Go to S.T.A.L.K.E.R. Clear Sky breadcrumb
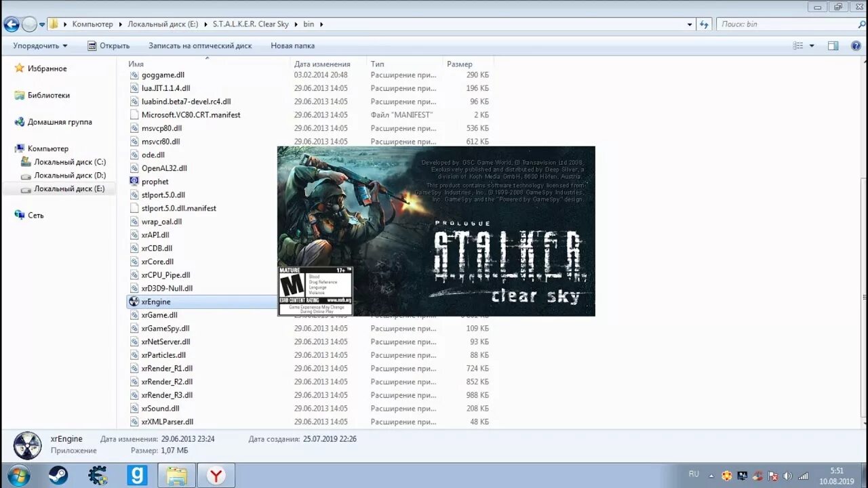868x488 pixels. point(251,24)
